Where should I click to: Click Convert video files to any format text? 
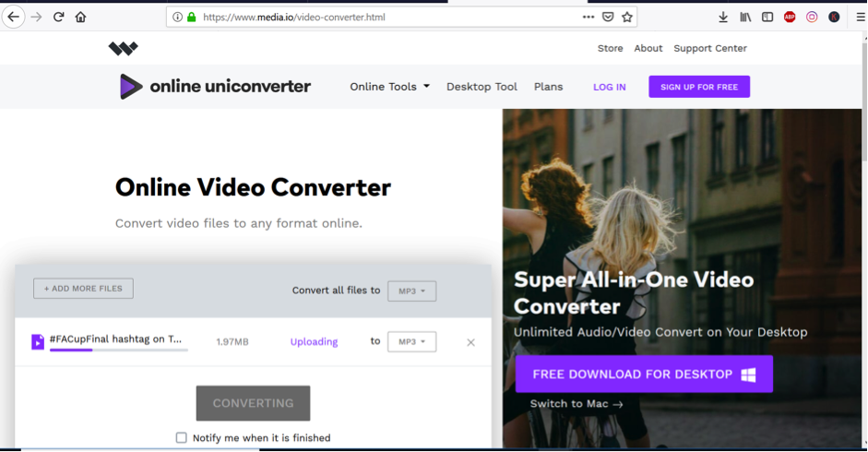pos(239,223)
